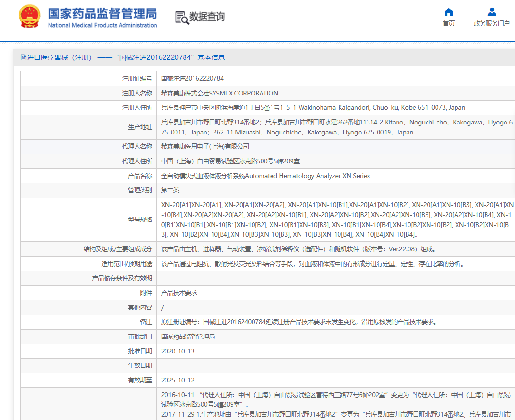Click the 注册证编号 row label
The image size is (515, 420).
tap(137, 78)
